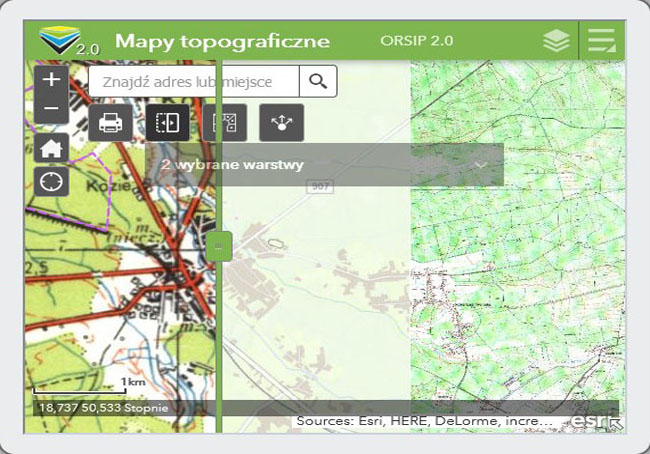Click the ORSIP 2.0 header link
The width and height of the screenshot is (650, 454).
pos(417,41)
